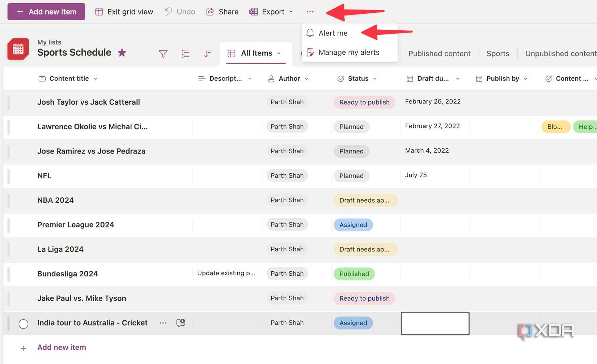Screen dimensions: 597x364
Task: Click the Draft needs approval status for NBA 2024
Action: 365,200
